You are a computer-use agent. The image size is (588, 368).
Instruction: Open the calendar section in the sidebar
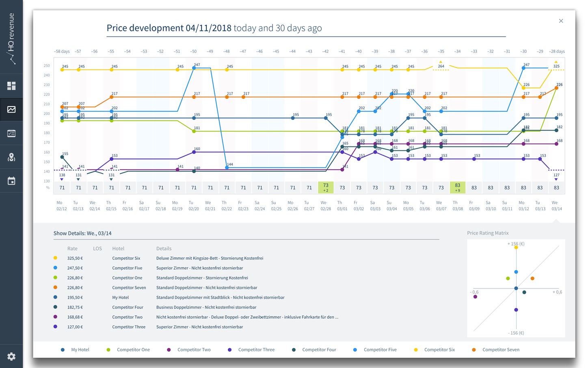[11, 181]
